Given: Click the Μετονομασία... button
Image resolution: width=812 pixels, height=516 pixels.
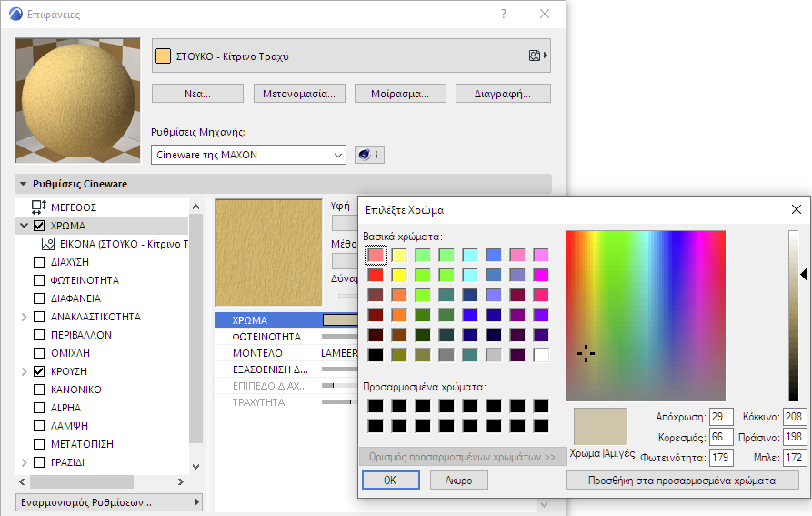Looking at the screenshot, I should [x=299, y=94].
